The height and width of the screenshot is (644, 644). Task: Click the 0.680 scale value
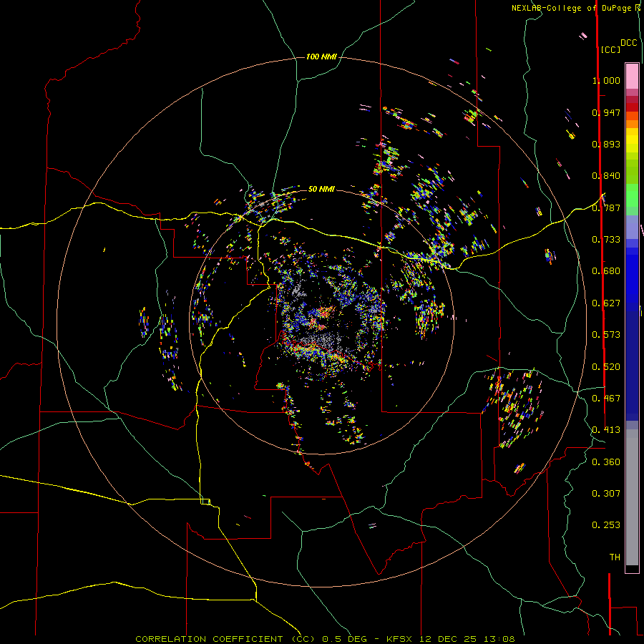click(606, 271)
